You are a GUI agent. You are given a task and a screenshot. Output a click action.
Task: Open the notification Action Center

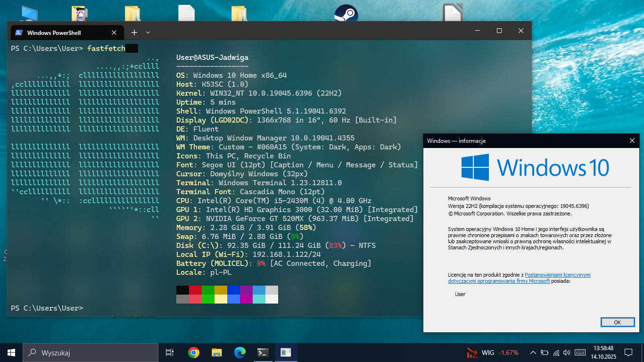(628, 353)
